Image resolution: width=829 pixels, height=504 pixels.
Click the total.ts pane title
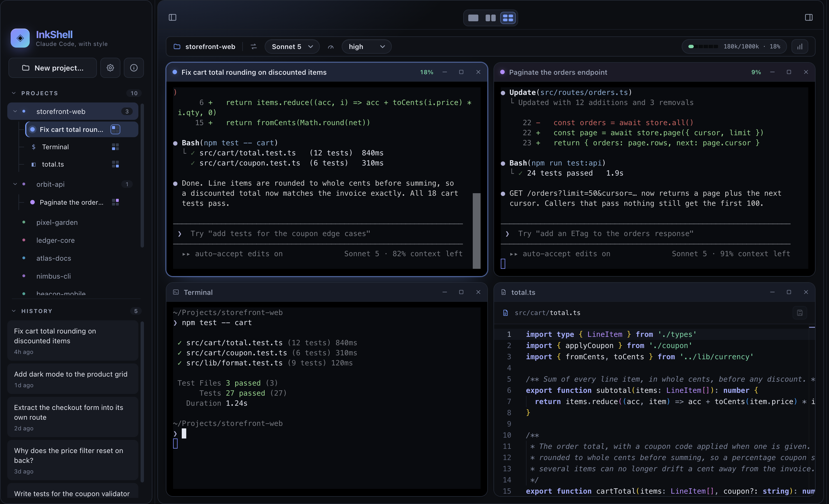(x=523, y=292)
